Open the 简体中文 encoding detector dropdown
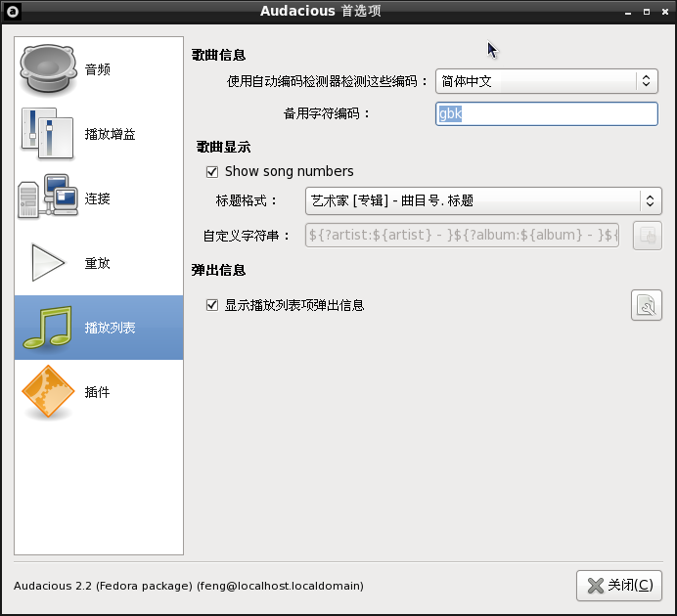The width and height of the screenshot is (677, 616). (x=547, y=81)
